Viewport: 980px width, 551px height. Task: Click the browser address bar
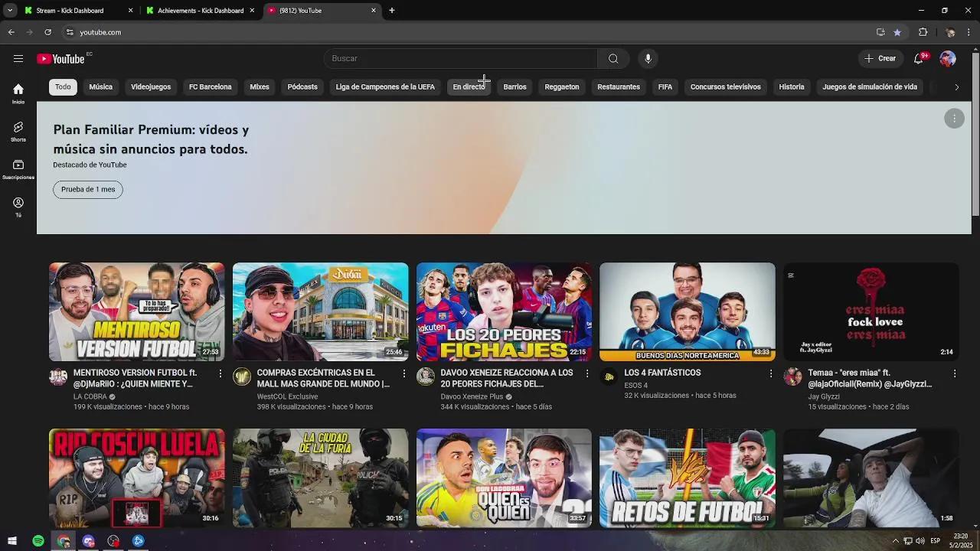467,32
